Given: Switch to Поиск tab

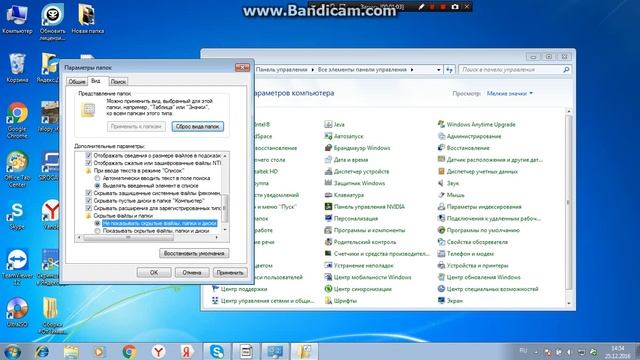Looking at the screenshot, I should [x=118, y=82].
